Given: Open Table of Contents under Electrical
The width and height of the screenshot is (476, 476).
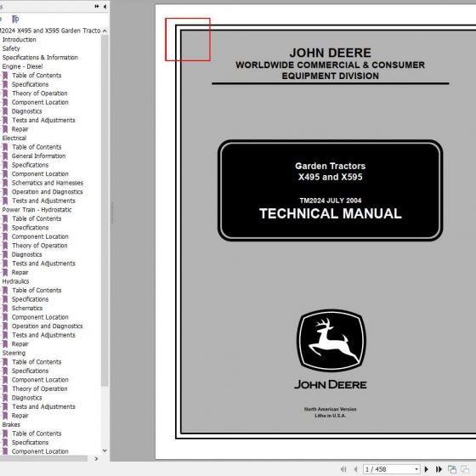Looking at the screenshot, I should tap(37, 147).
